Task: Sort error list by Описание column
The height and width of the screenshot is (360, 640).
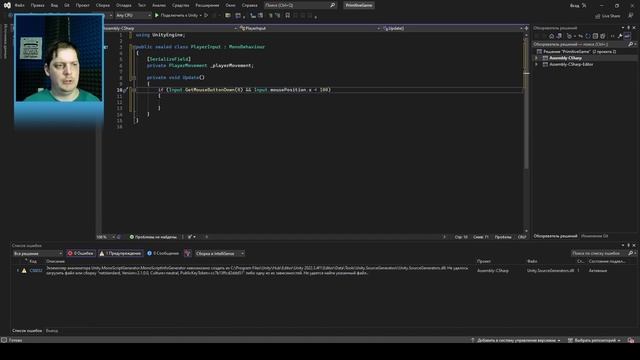Action: (x=56, y=261)
